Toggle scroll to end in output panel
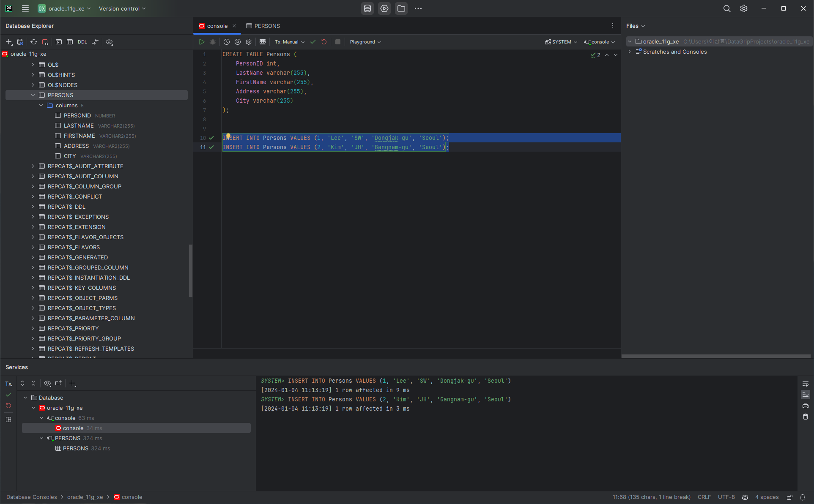This screenshot has width=814, height=504. (x=806, y=394)
